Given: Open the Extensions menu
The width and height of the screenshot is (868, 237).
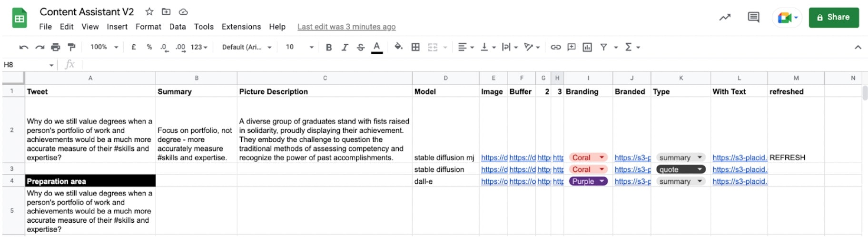Looking at the screenshot, I should tap(241, 27).
